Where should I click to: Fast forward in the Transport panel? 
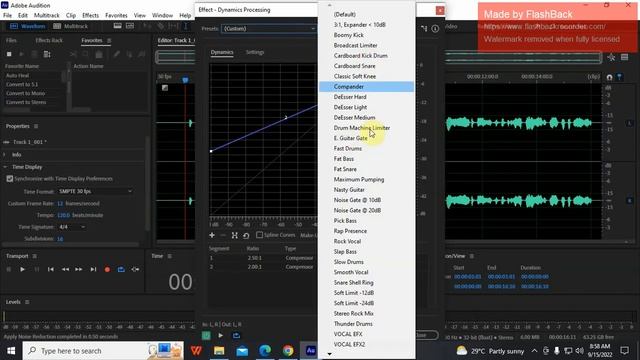79,269
